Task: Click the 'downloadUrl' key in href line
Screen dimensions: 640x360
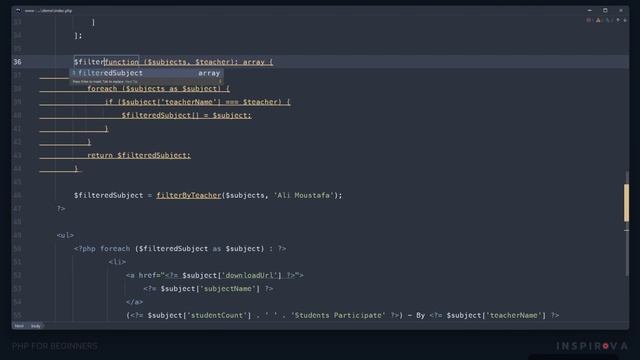Action: (x=251, y=276)
